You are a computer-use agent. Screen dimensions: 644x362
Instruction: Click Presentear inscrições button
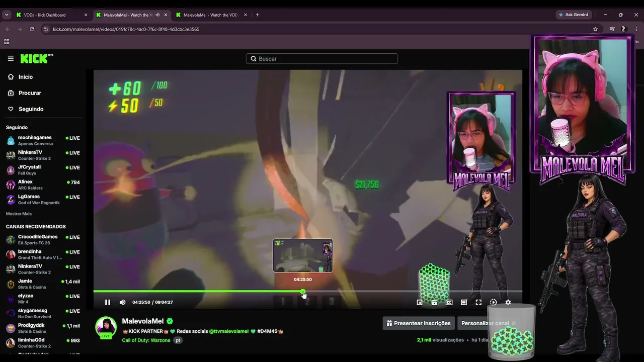[419, 323]
